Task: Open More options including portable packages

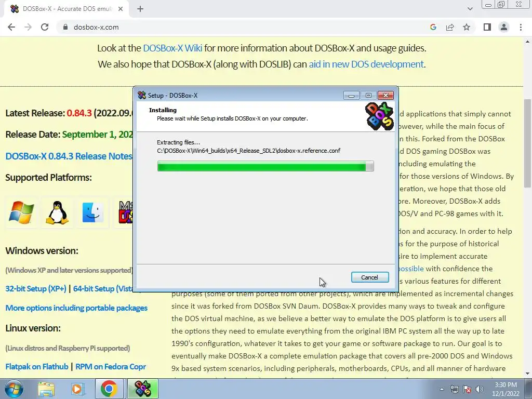Action: 76,308
